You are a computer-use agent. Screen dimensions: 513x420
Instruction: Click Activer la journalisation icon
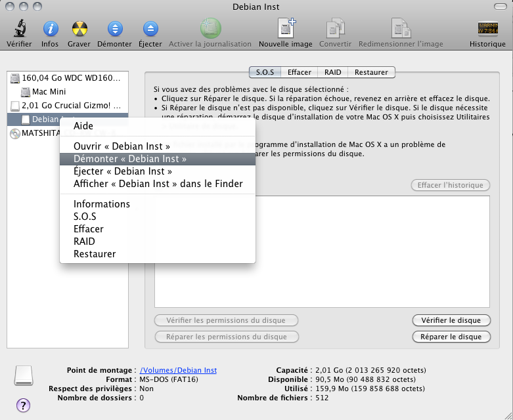(210, 28)
